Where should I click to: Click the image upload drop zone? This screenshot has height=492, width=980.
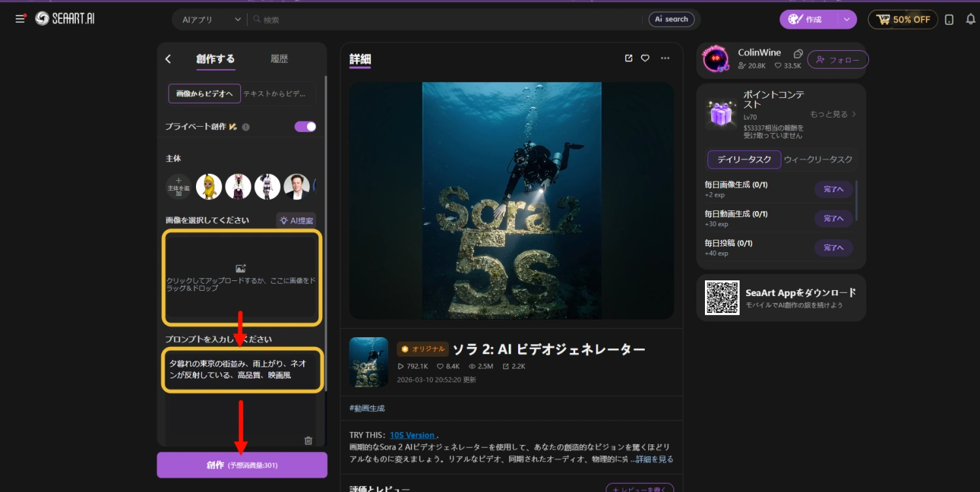tap(242, 277)
